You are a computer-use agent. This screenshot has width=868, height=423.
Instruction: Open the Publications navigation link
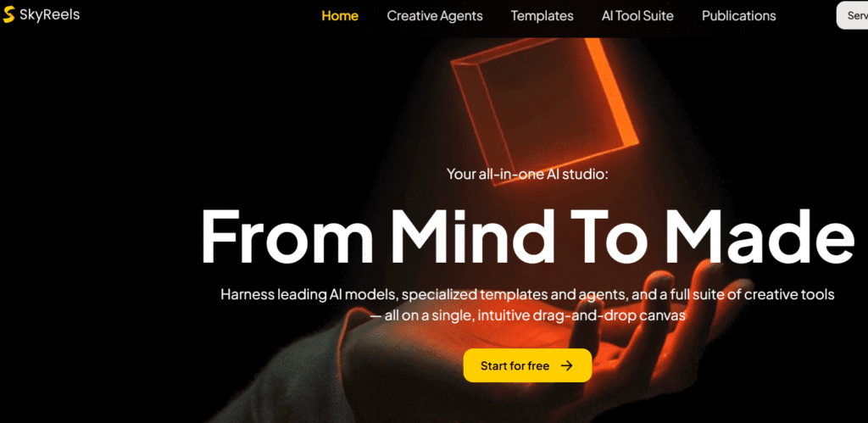pos(738,16)
